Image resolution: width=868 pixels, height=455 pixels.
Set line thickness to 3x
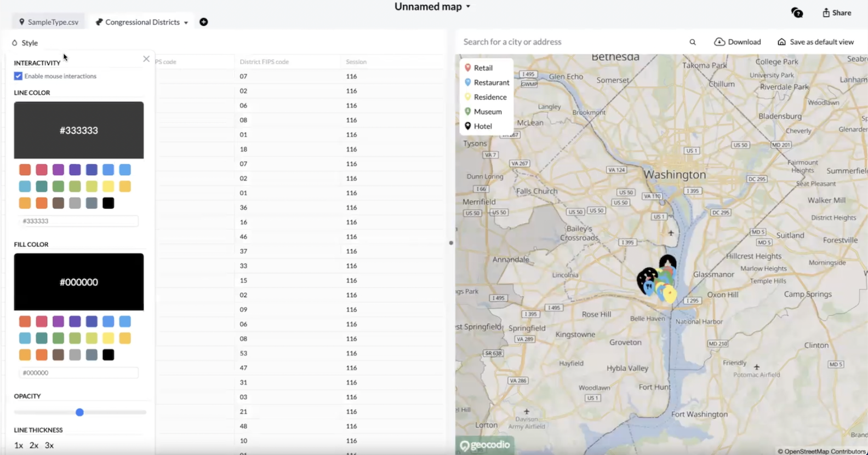pos(49,445)
